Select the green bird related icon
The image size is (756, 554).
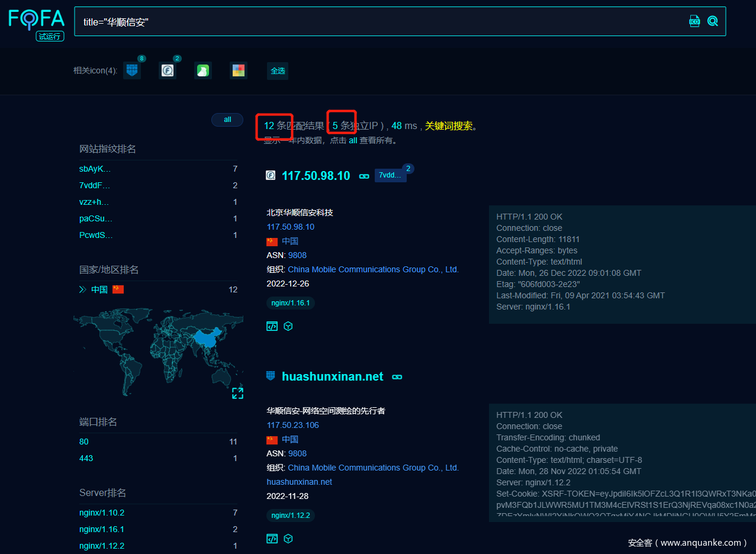pyautogui.click(x=203, y=71)
